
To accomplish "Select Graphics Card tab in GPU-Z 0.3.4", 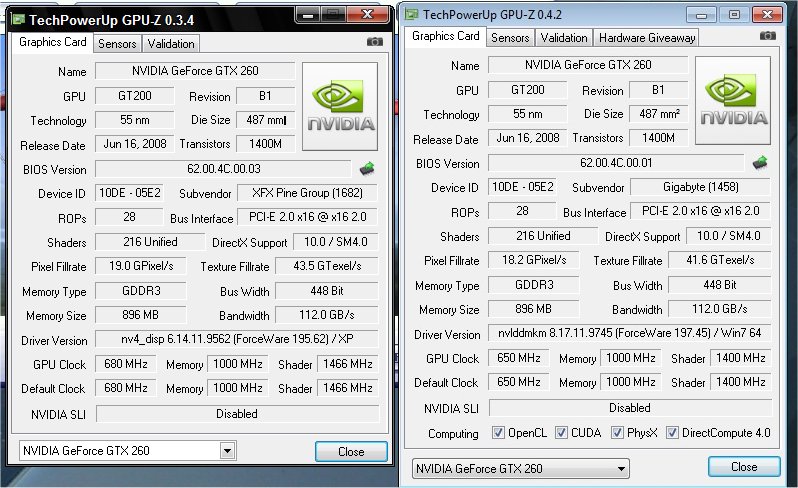I will click(x=52, y=42).
